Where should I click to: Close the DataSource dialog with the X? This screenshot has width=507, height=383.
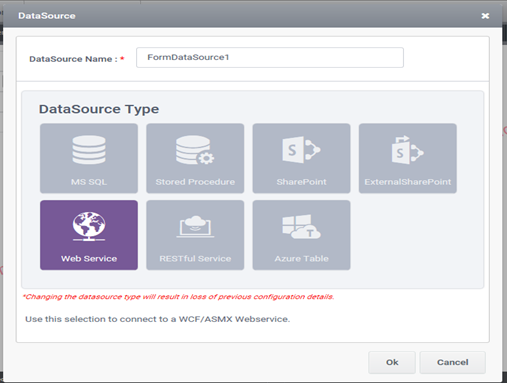[x=485, y=16]
